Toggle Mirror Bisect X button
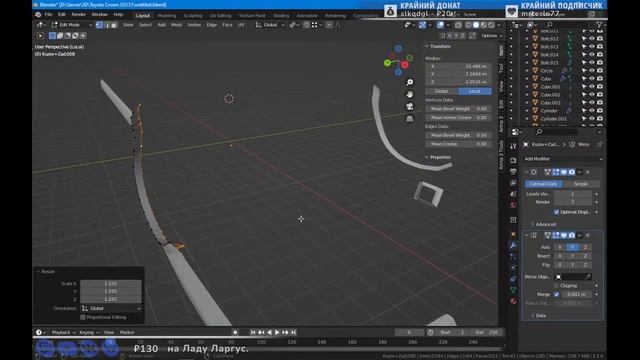The height and width of the screenshot is (360, 640). tap(560, 256)
